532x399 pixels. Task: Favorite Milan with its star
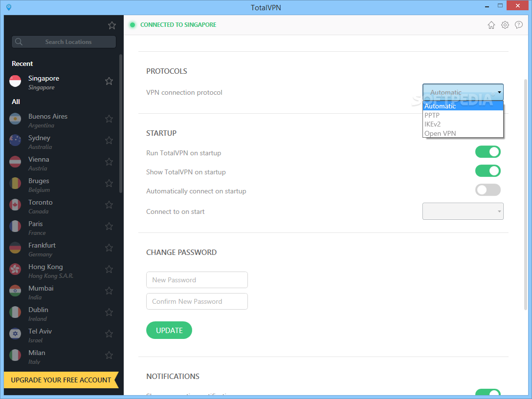[109, 355]
